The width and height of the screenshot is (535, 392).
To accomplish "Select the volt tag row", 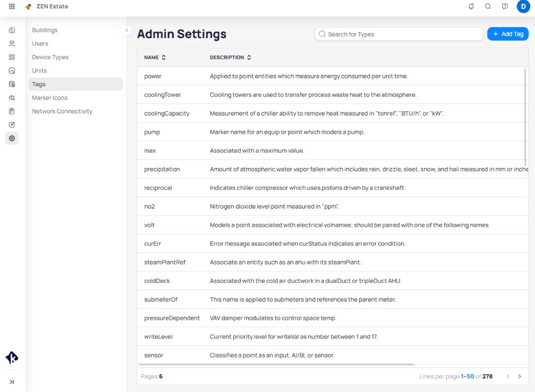I will (333, 225).
